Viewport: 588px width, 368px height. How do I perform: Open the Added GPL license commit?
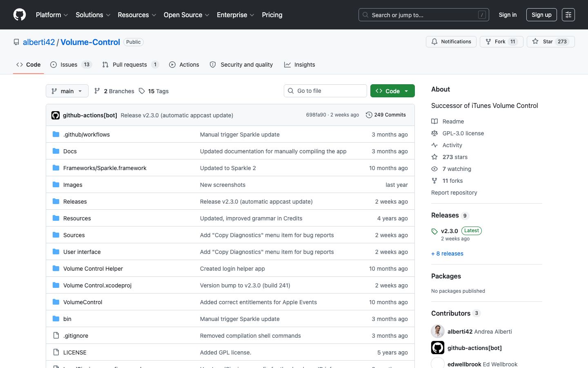pos(225,352)
